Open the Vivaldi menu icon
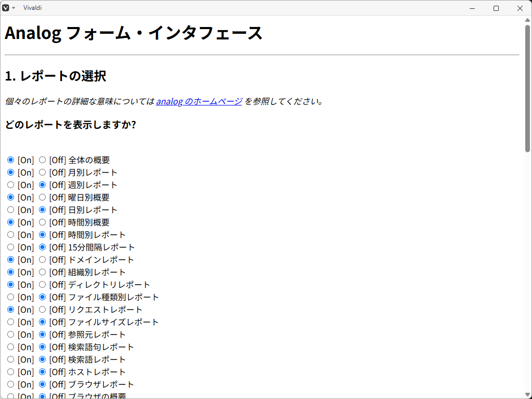This screenshot has width=532, height=399. point(5,8)
